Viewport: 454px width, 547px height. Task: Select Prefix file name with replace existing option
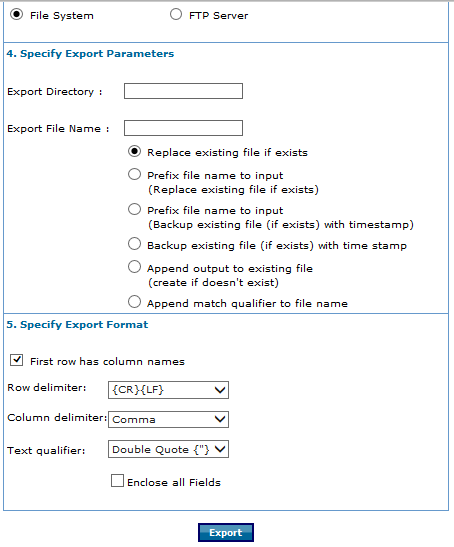(134, 174)
